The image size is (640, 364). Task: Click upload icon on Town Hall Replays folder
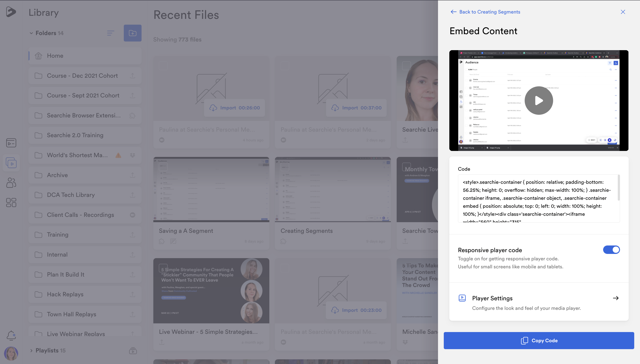point(133,314)
